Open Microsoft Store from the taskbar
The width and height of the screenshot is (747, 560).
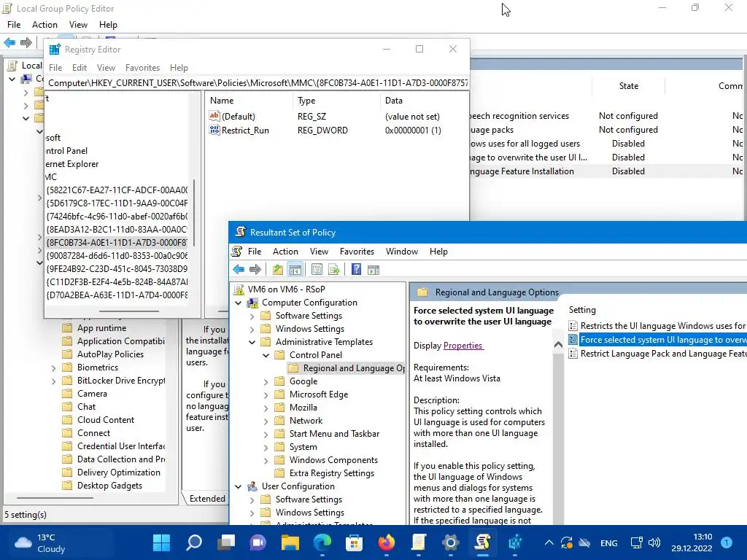pos(354,542)
